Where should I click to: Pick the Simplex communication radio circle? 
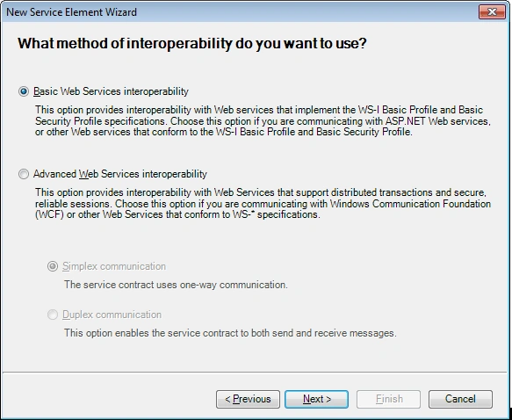(x=53, y=266)
